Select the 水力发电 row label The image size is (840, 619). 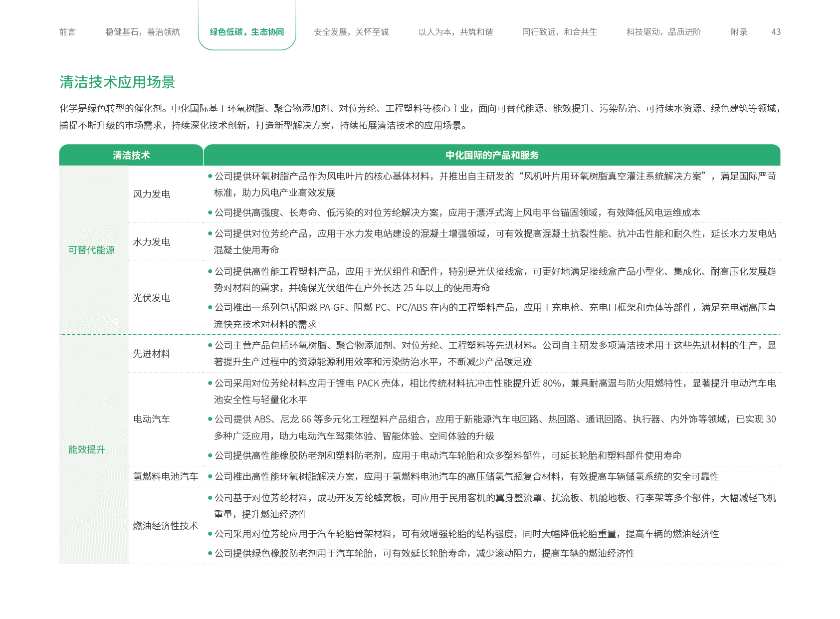pos(152,242)
